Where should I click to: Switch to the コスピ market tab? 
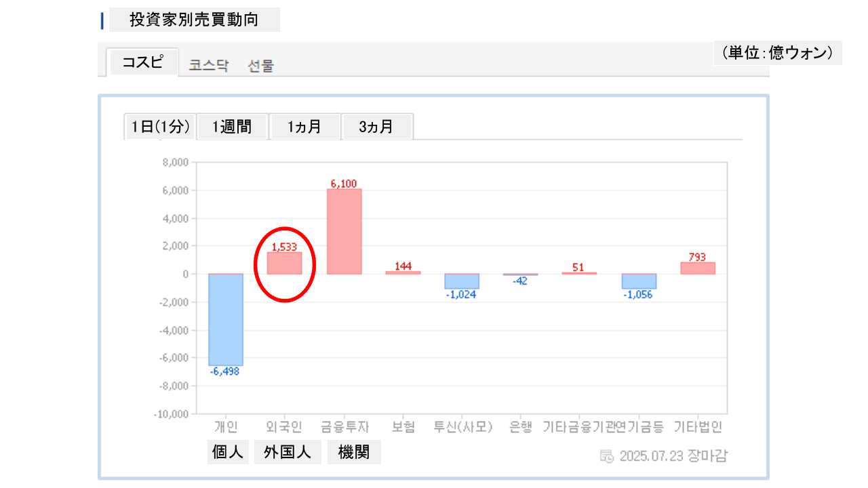click(x=142, y=62)
